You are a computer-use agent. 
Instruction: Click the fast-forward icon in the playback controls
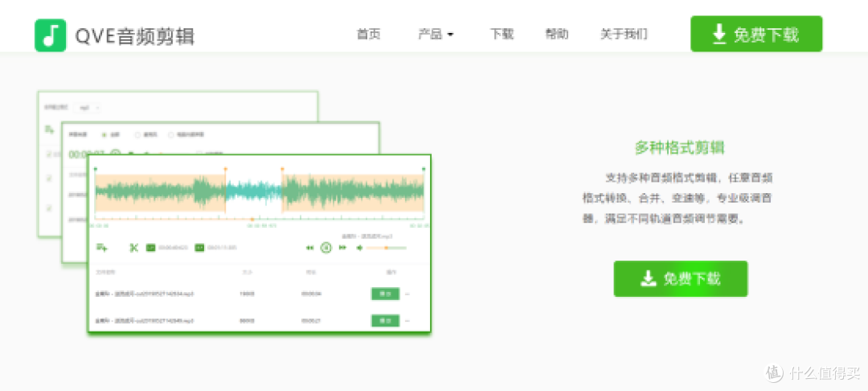[342, 248]
